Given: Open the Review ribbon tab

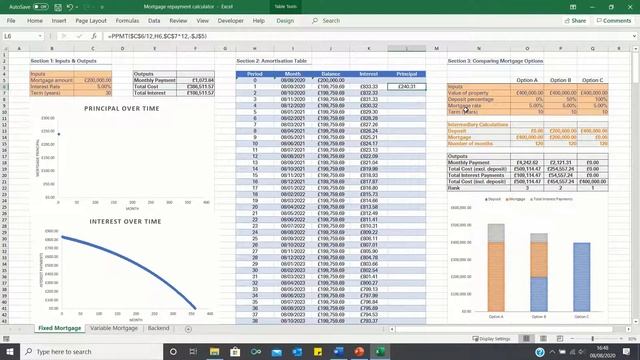Looking at the screenshot, I should 178,21.
